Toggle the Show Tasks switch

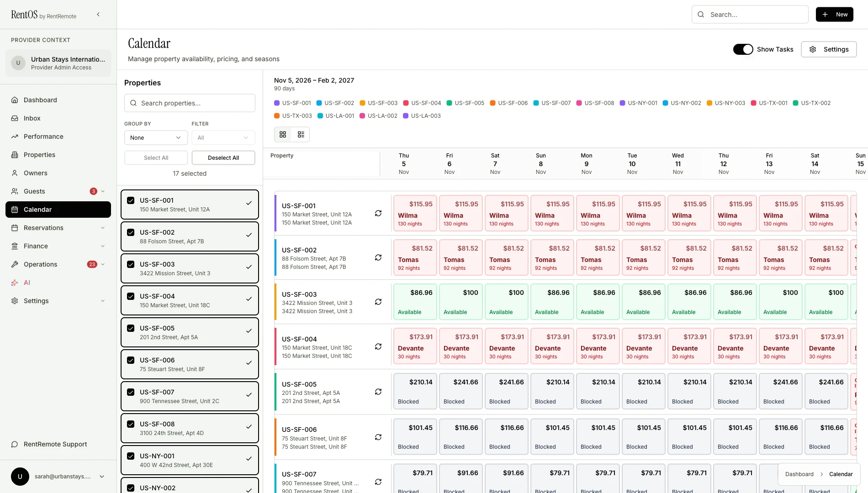tap(743, 49)
